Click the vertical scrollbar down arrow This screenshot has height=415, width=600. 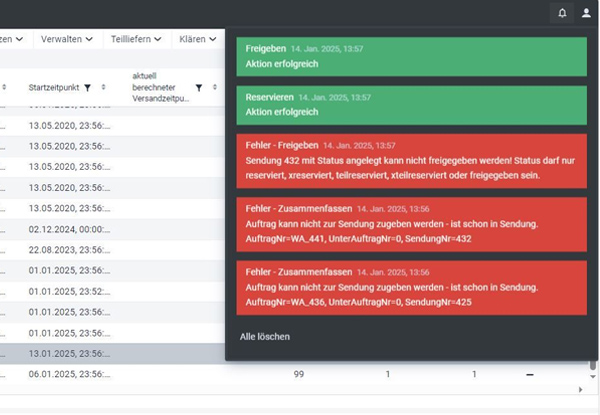click(x=593, y=377)
